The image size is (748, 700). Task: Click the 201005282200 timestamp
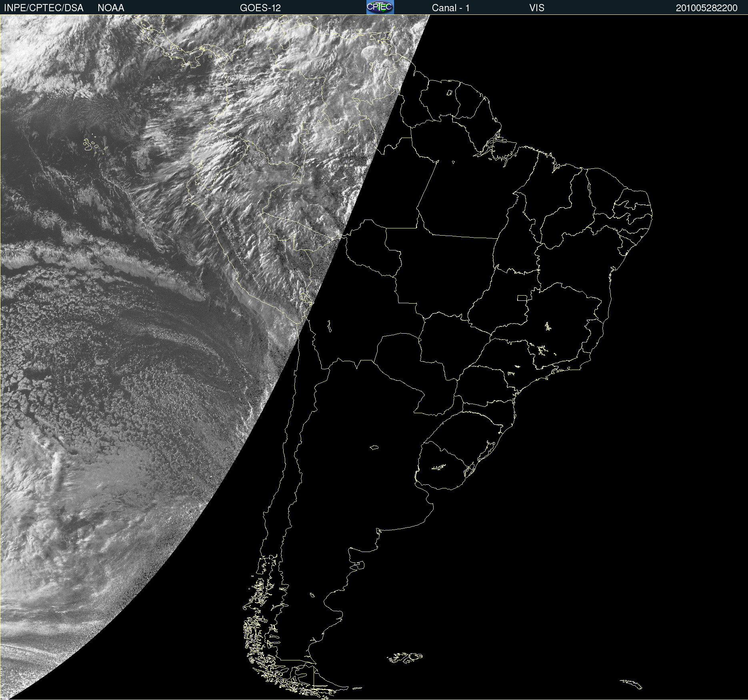point(707,8)
